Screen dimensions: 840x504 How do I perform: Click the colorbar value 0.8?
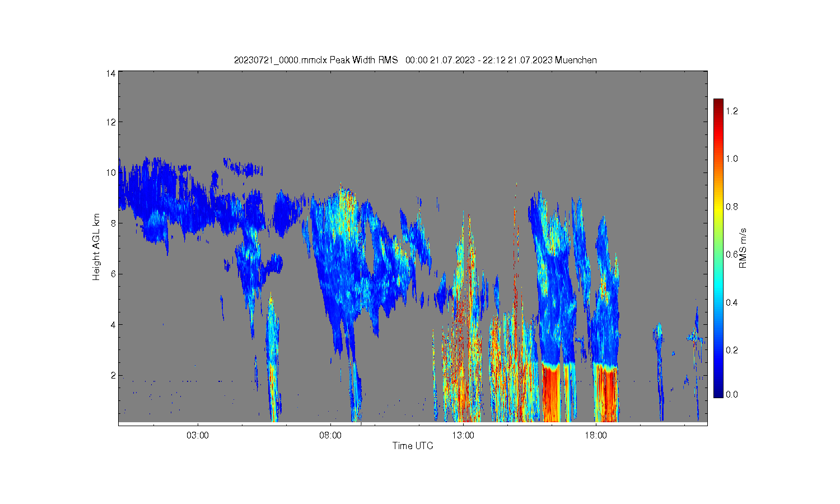tap(732, 207)
